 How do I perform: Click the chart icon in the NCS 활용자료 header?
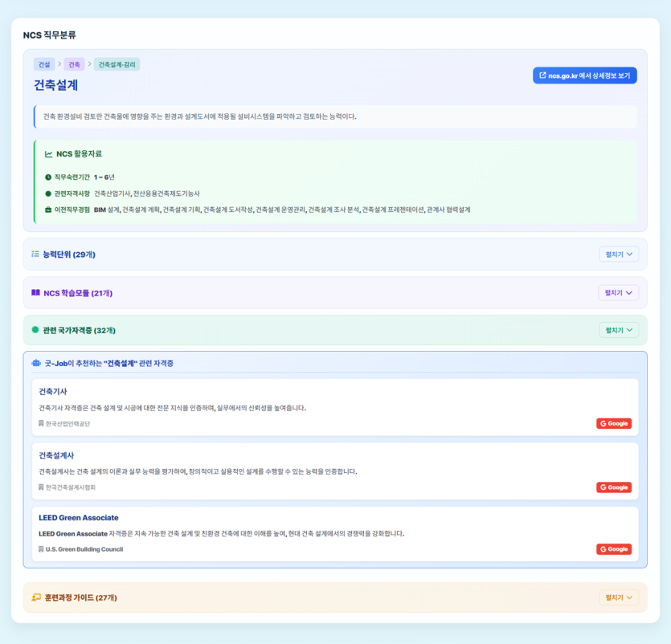coord(48,153)
